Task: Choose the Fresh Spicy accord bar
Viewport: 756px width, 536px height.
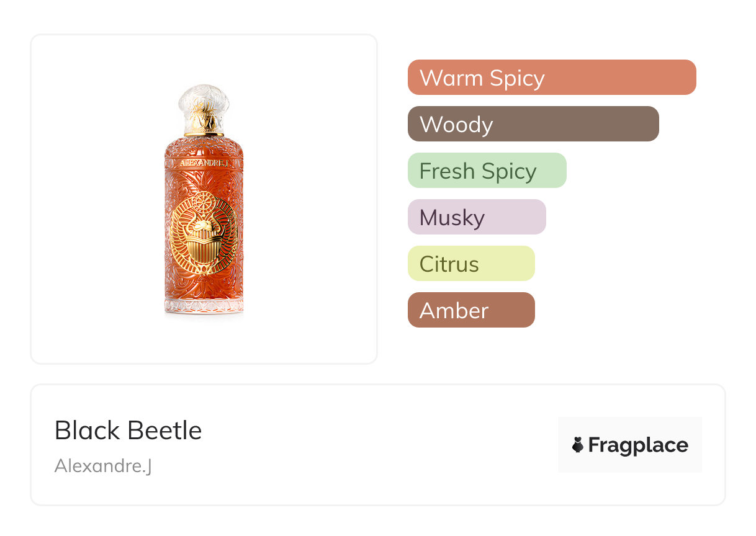Action: point(487,171)
